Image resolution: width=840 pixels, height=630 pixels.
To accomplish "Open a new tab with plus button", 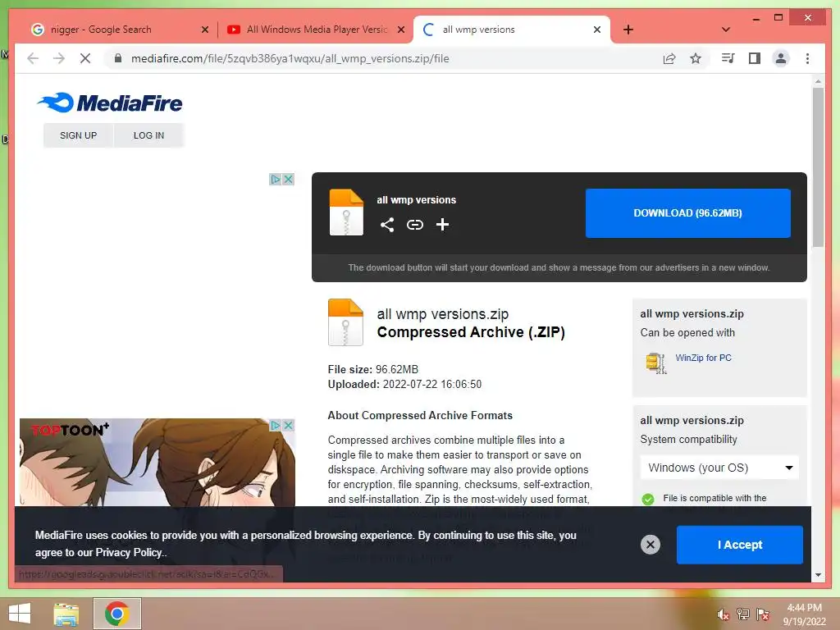I will (628, 30).
